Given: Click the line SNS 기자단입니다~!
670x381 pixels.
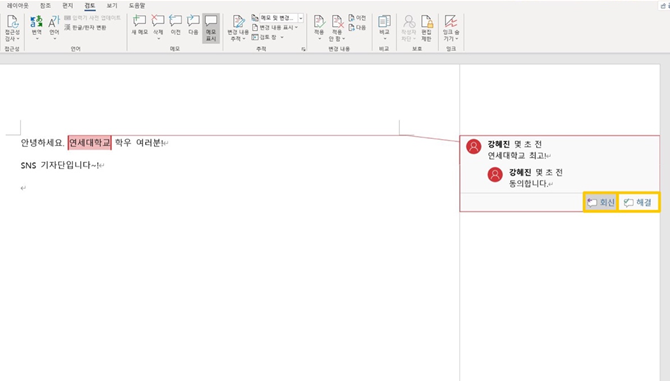Looking at the screenshot, I should click(x=60, y=165).
